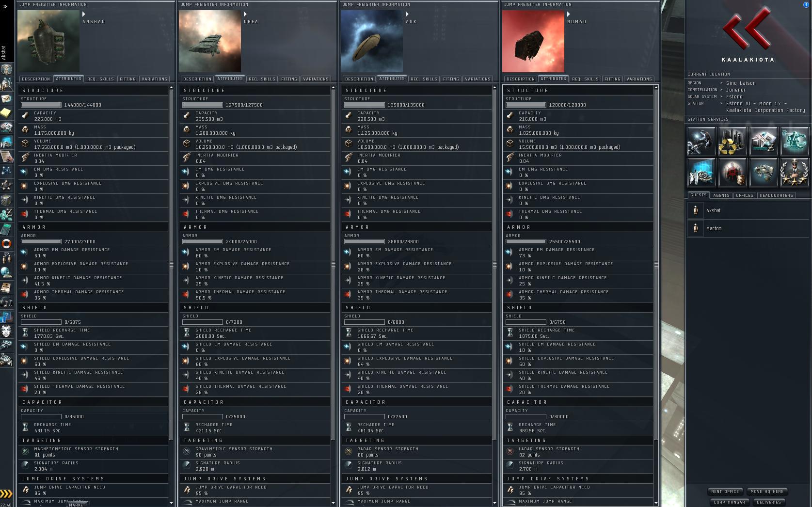812x507 pixels.
Task: Open the mail envelope sidebar icon
Action: point(6,98)
